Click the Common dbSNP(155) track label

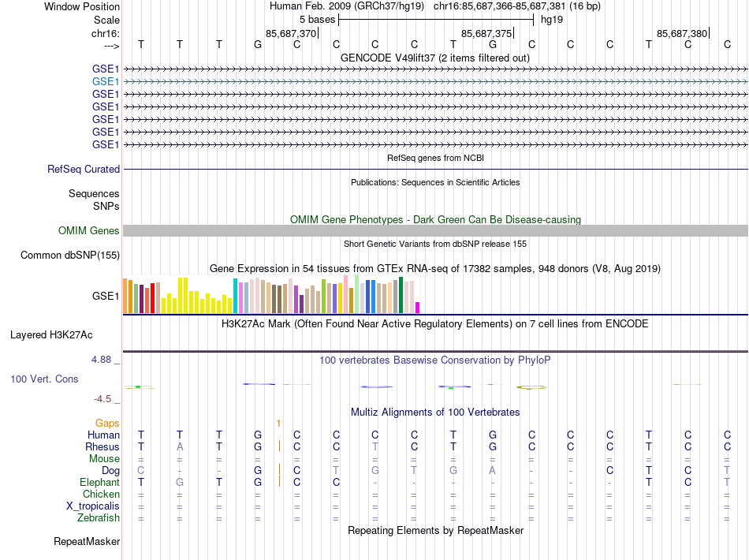(x=70, y=255)
